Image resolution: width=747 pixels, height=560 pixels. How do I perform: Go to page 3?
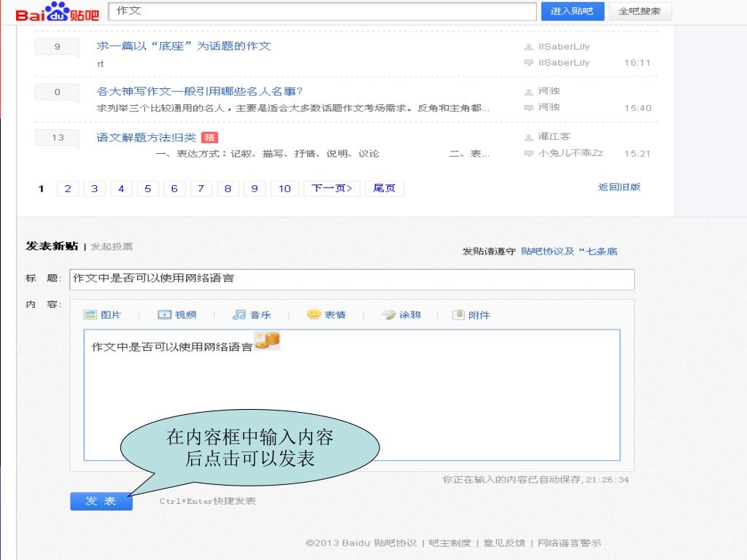point(94,189)
